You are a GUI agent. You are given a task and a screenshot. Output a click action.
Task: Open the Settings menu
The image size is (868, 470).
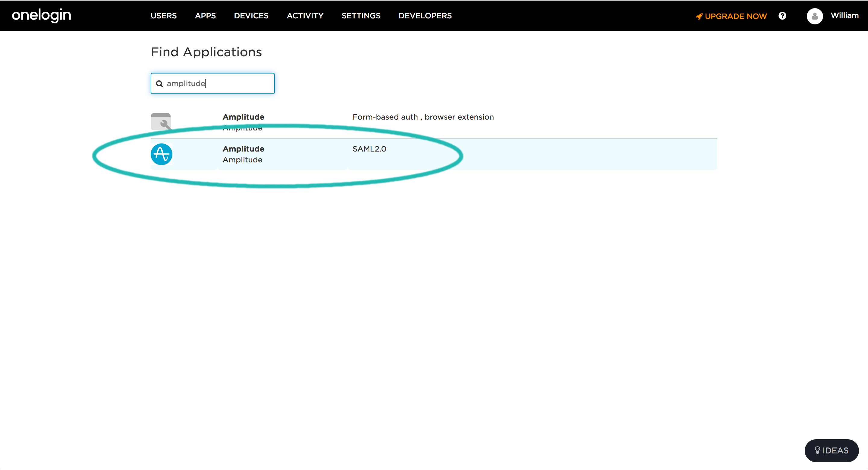pos(361,16)
